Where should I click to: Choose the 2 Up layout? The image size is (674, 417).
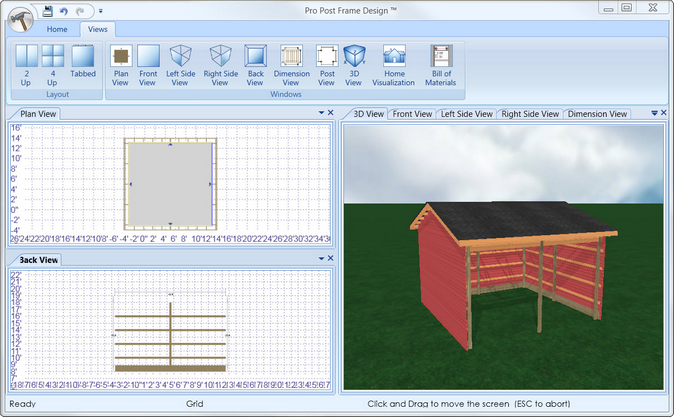(26, 65)
